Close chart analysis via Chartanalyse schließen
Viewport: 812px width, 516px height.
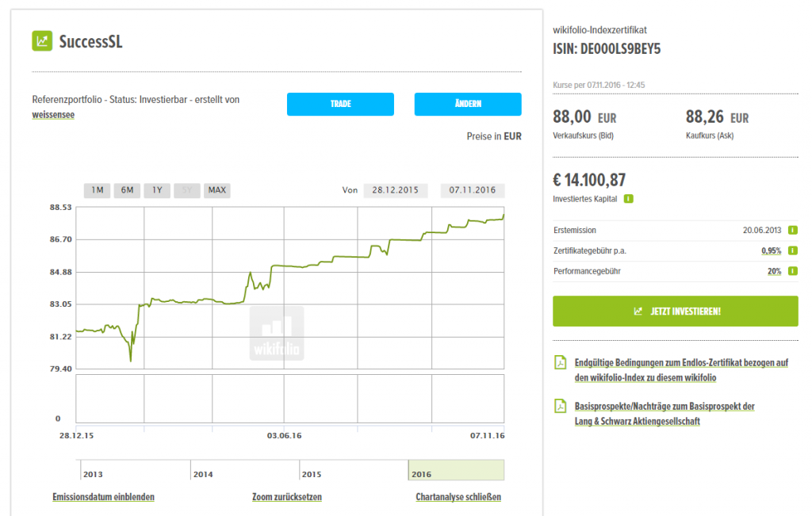tap(458, 497)
